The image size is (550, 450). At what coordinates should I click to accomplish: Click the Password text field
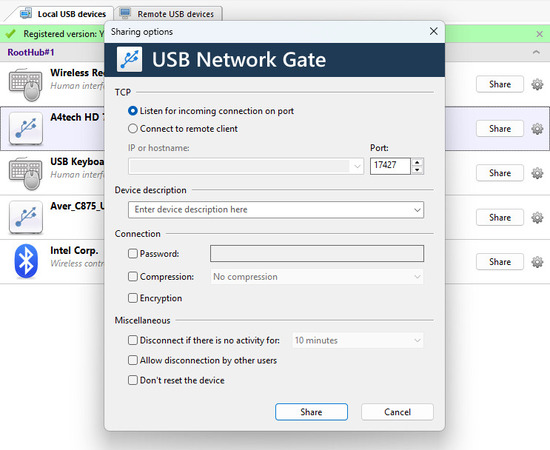[x=317, y=254]
